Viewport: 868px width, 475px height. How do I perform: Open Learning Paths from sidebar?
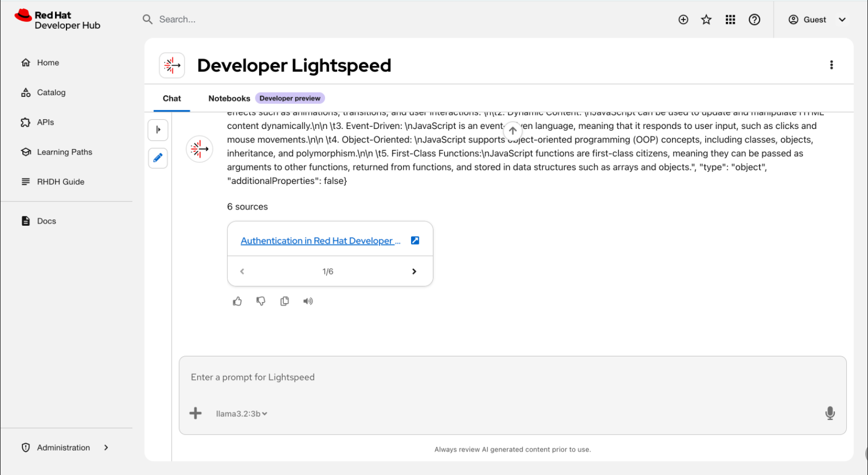pos(56,152)
